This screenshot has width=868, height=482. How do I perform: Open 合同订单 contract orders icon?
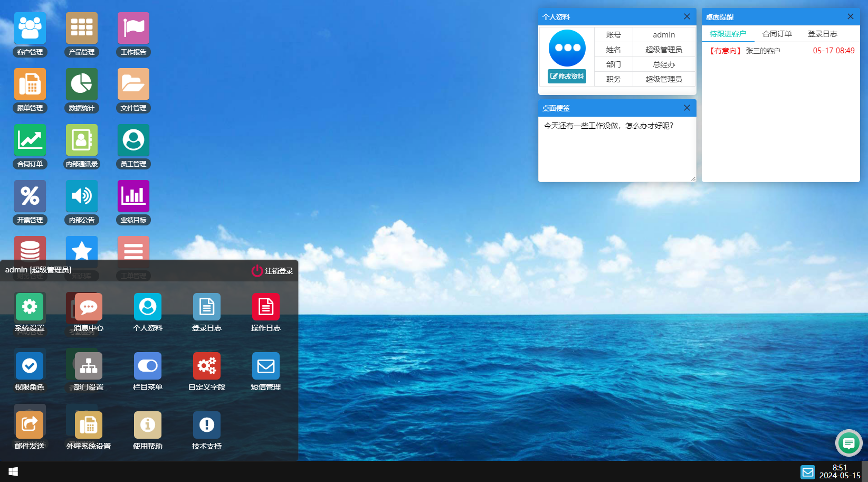[x=30, y=140]
